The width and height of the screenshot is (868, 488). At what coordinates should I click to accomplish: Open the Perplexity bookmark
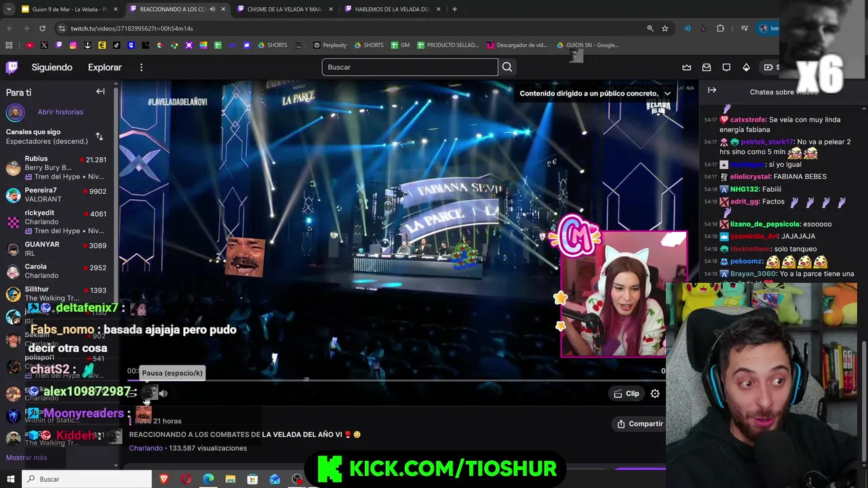click(330, 45)
